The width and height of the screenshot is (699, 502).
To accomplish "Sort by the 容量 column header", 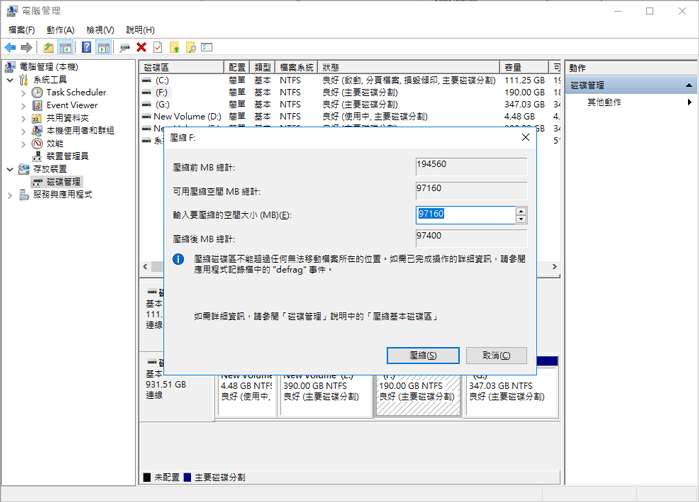I will click(x=524, y=67).
